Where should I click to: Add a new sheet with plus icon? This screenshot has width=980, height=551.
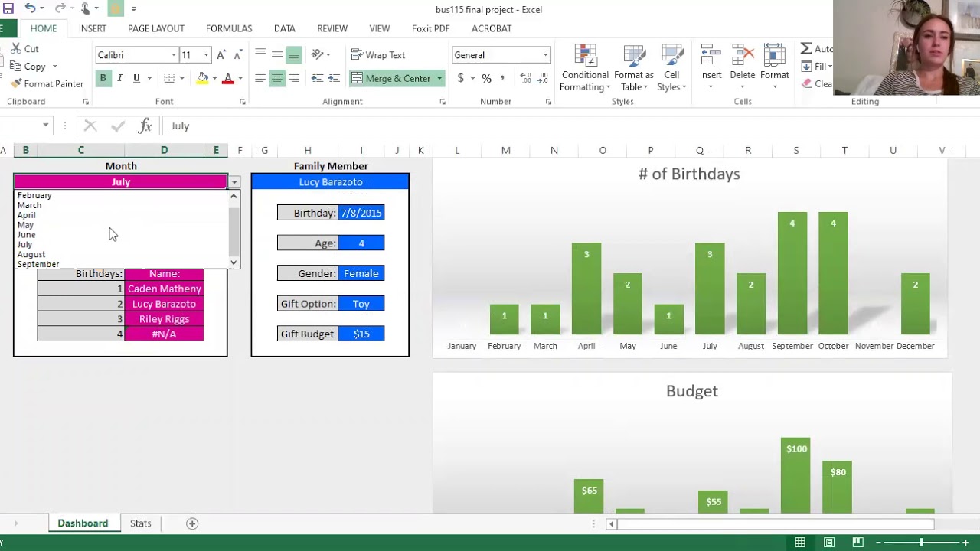[x=192, y=523]
